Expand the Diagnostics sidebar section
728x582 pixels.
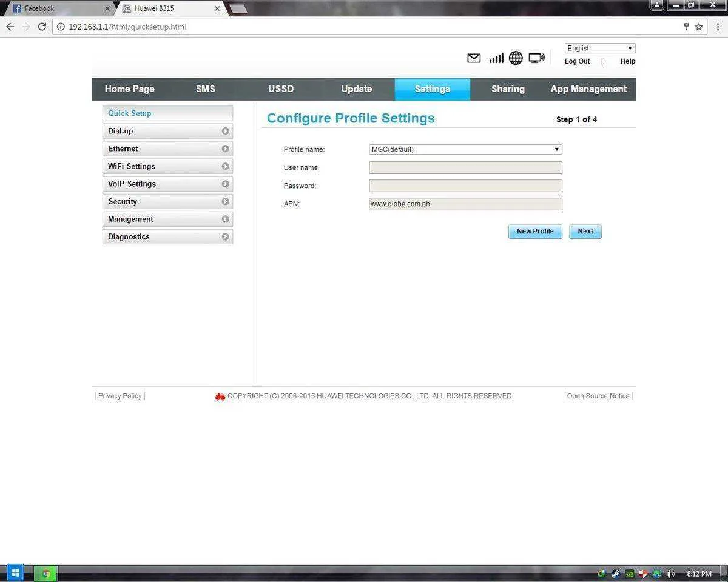167,236
